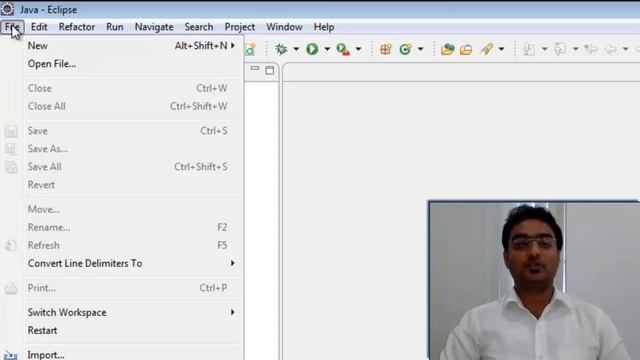
Task: Open the Search menu
Action: 199,27
